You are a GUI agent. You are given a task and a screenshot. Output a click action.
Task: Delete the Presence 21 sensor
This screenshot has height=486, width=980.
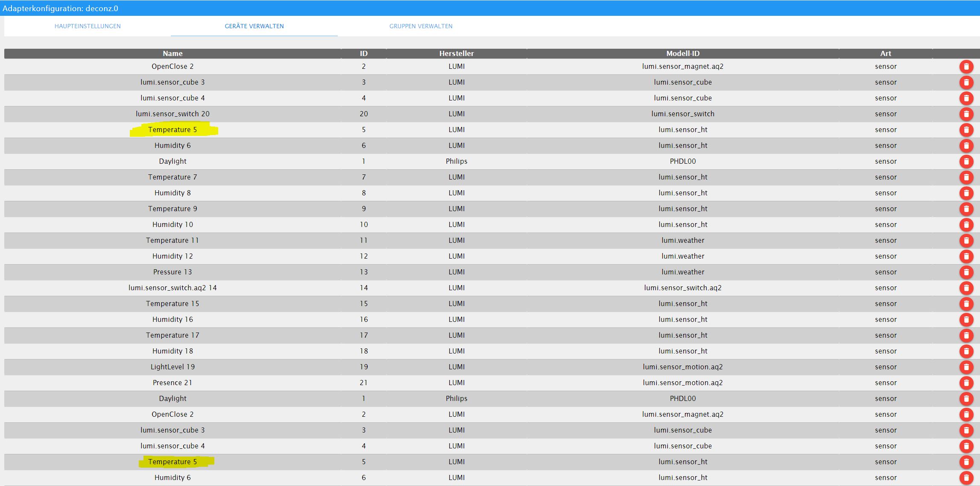pos(966,383)
